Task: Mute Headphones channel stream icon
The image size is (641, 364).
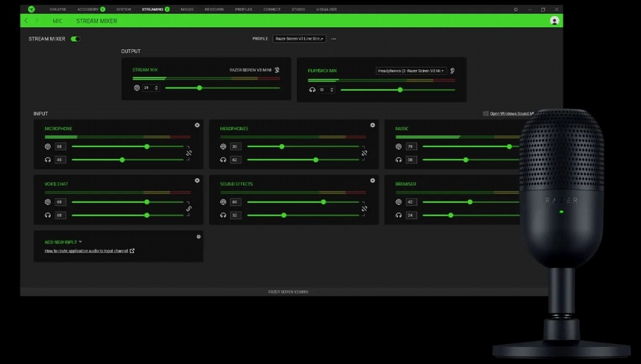Action: (x=223, y=146)
